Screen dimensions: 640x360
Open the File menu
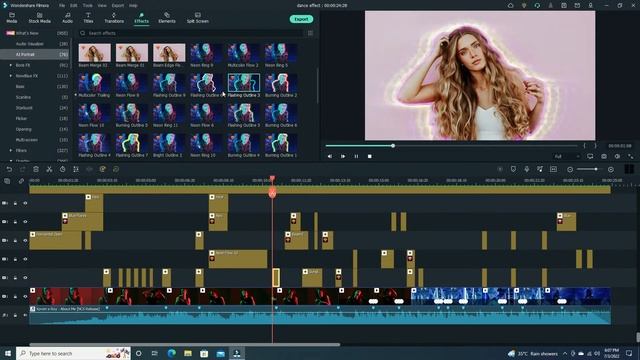point(62,6)
